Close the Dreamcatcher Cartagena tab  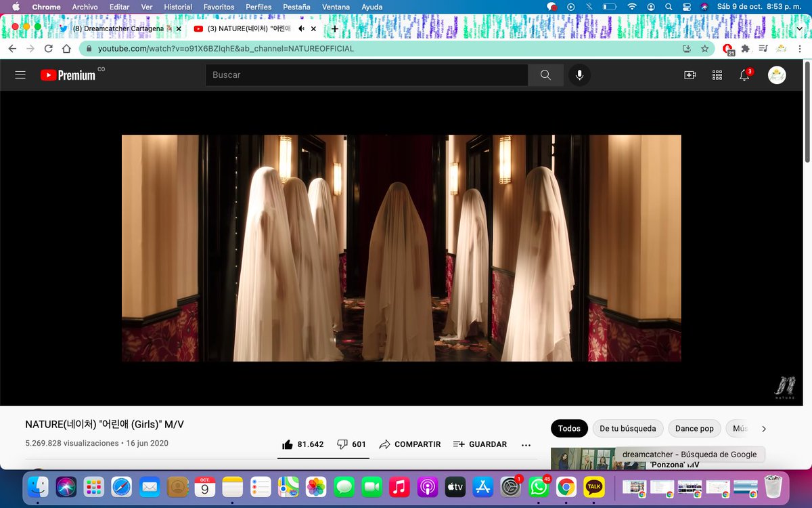click(x=179, y=29)
